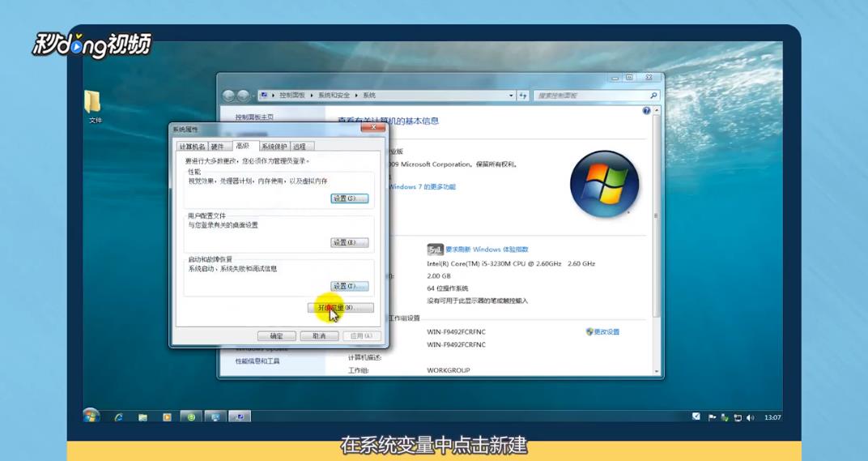Expand the address bar history dropdown arrow

click(x=511, y=96)
